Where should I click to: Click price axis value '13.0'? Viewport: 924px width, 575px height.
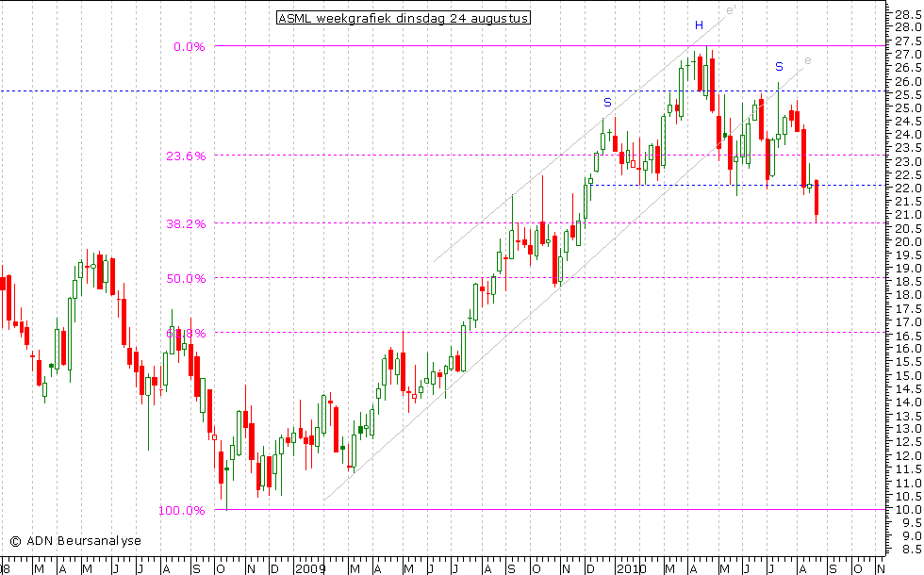(x=908, y=428)
